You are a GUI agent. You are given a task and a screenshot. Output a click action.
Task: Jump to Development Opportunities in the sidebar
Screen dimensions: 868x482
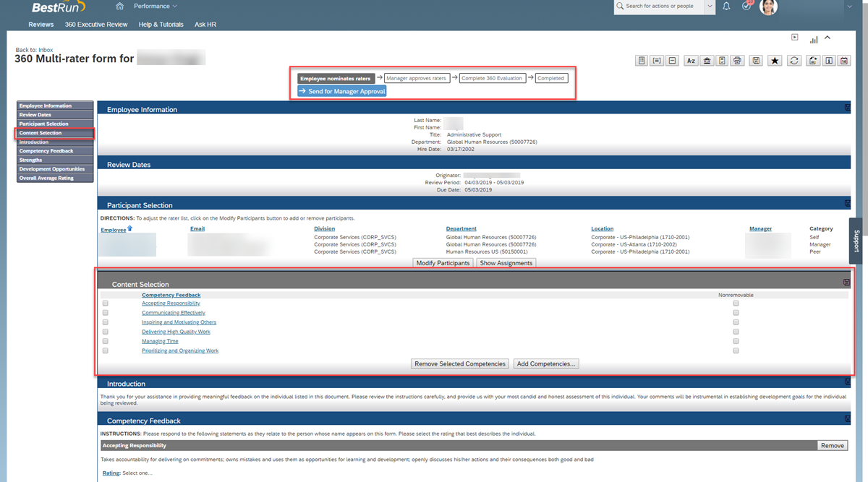click(56, 169)
